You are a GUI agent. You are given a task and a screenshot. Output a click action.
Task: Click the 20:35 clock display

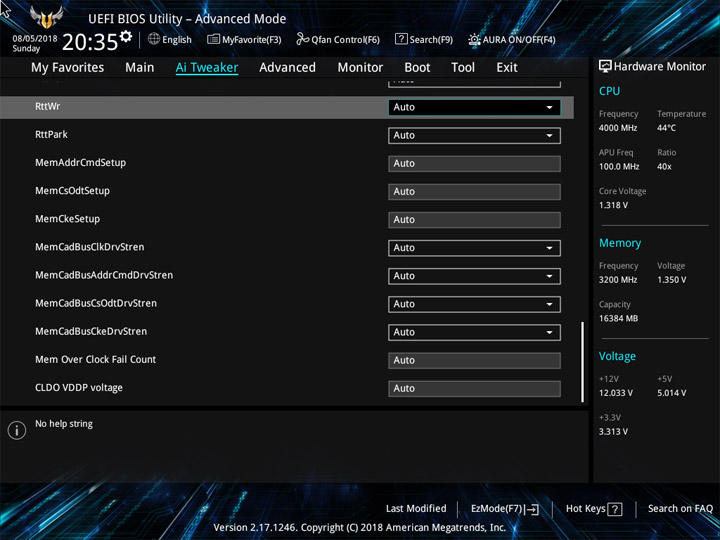90,42
